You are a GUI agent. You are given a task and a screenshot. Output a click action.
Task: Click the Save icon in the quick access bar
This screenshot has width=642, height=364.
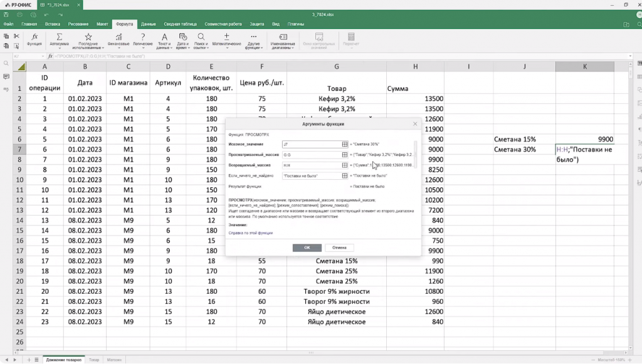coord(6,15)
